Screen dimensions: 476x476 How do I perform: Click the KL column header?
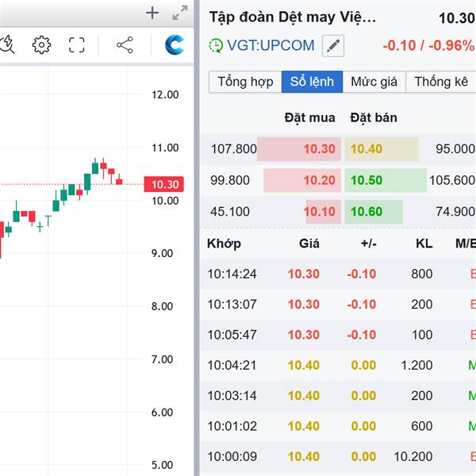coord(424,244)
